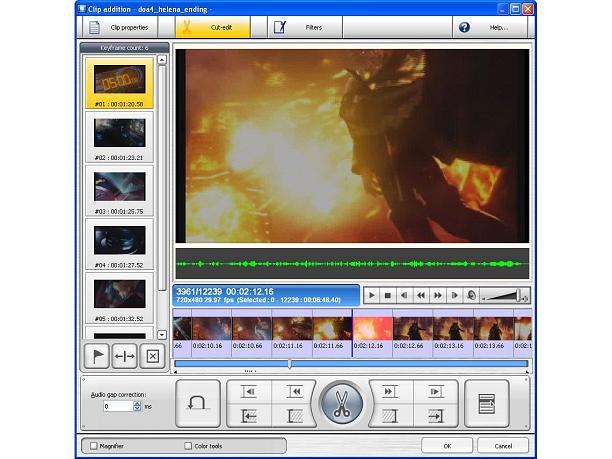Close the Clip addition window
This screenshot has height=459, width=612.
tap(528, 9)
